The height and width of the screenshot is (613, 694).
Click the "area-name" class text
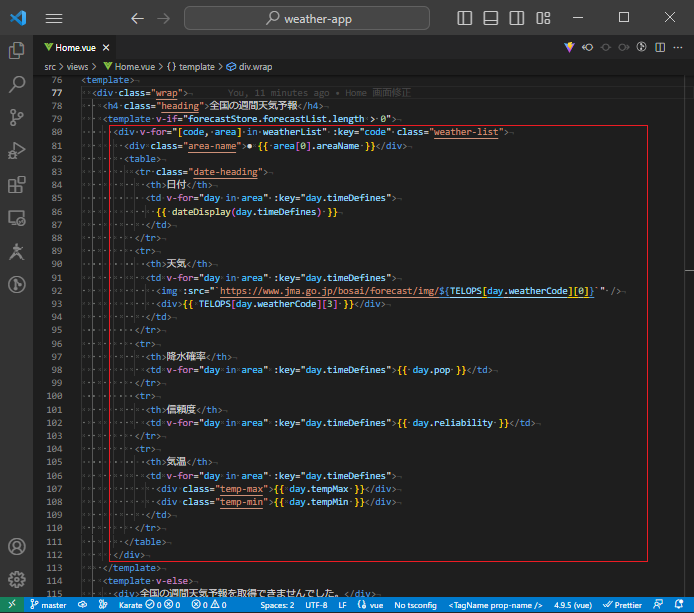coord(212,146)
